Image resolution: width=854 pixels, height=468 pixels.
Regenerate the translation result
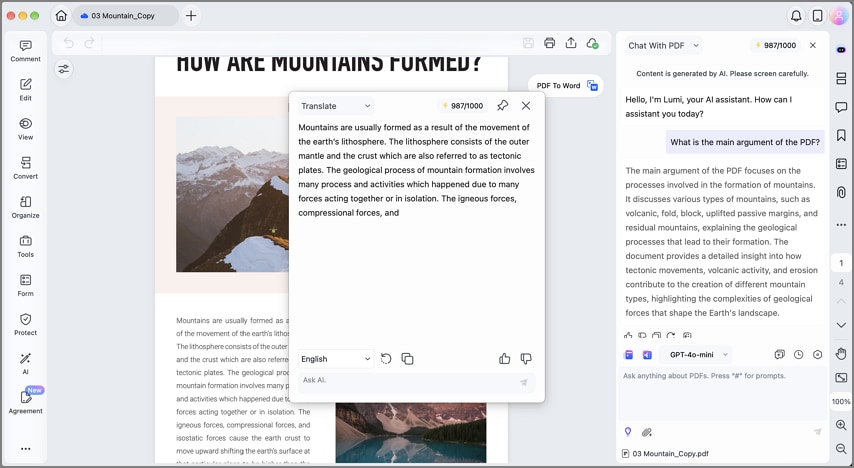[x=386, y=359]
